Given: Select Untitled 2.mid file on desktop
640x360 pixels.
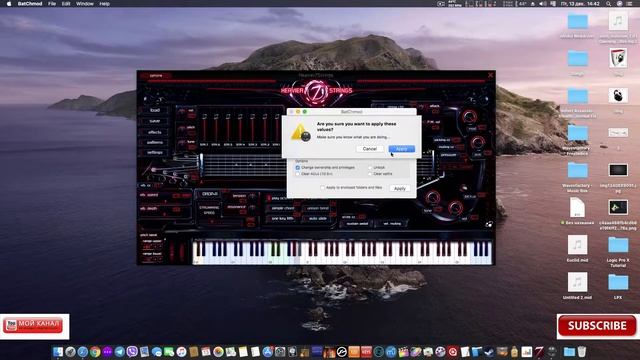Looking at the screenshot, I should tap(577, 285).
